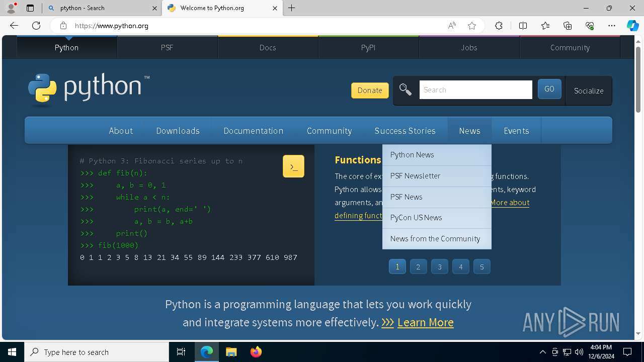
Task: Show slide 5 of the carousel
Action: click(482, 267)
